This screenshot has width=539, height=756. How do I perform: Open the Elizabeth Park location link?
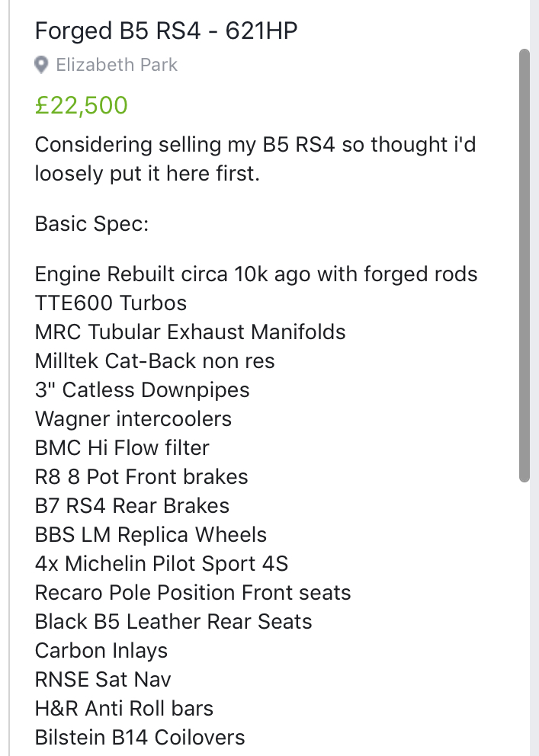116,66
